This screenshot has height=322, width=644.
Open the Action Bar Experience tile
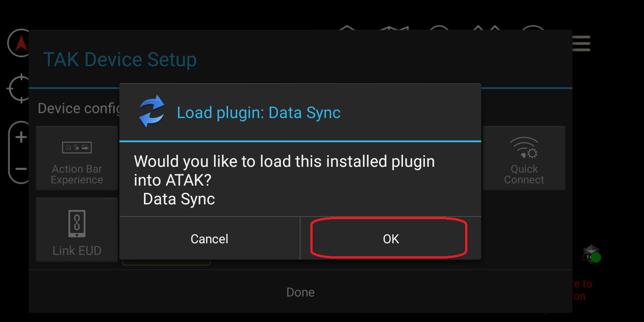point(77,158)
